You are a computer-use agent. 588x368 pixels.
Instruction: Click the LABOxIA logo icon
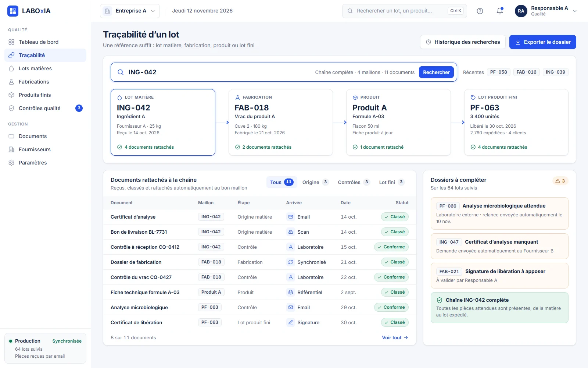click(13, 11)
